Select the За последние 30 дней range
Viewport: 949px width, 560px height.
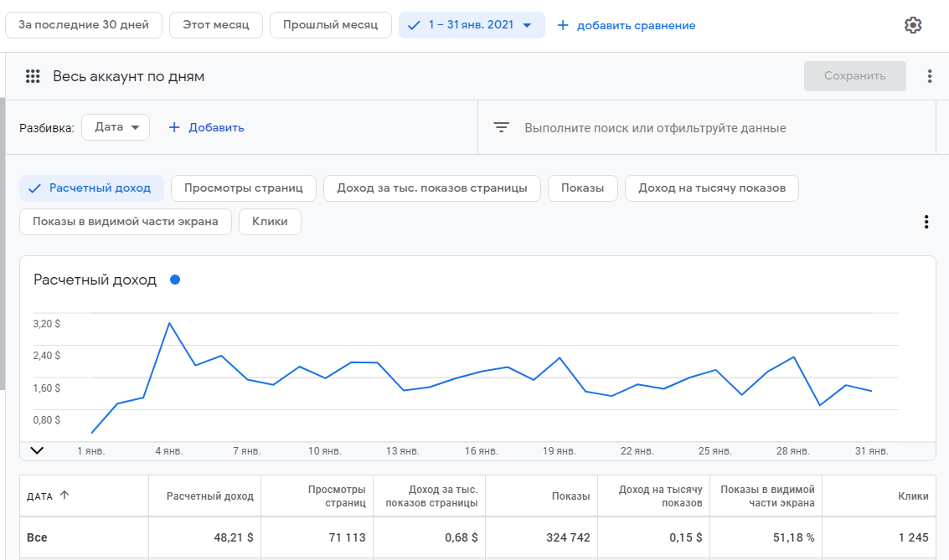(84, 25)
